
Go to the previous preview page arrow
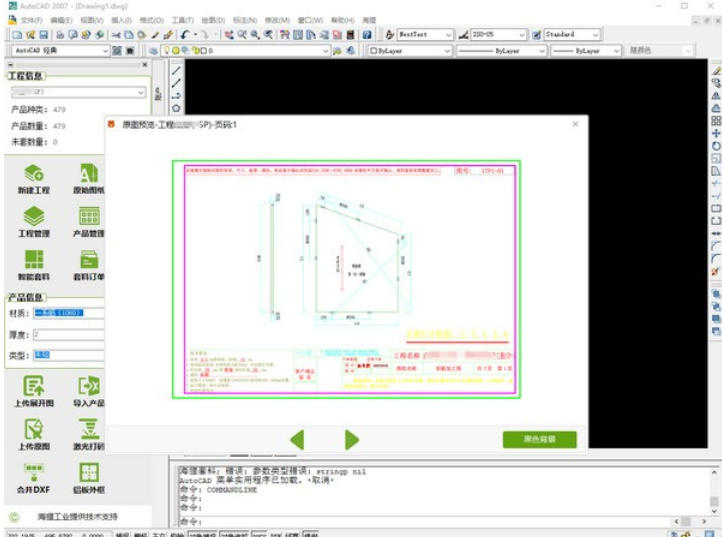click(x=296, y=439)
